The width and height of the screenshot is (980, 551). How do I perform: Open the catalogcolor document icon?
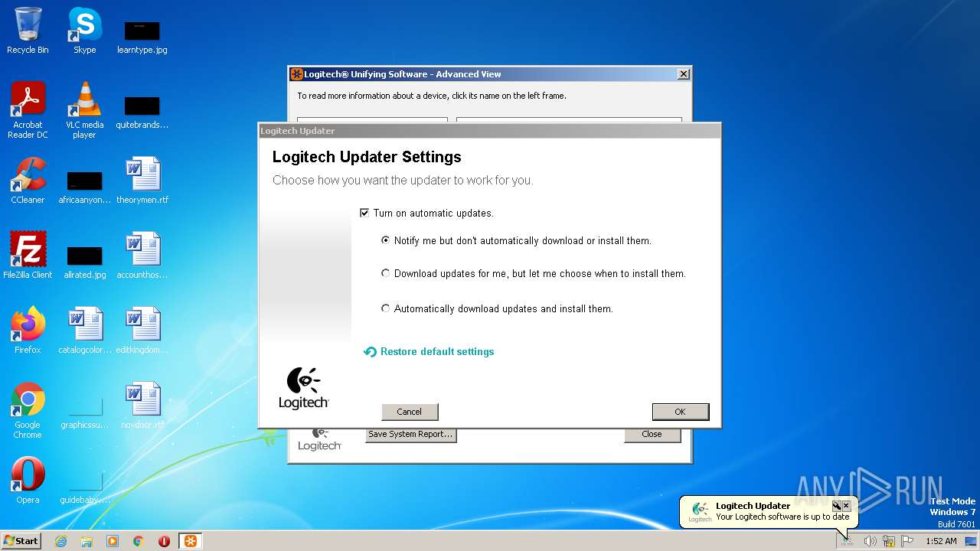pos(85,331)
